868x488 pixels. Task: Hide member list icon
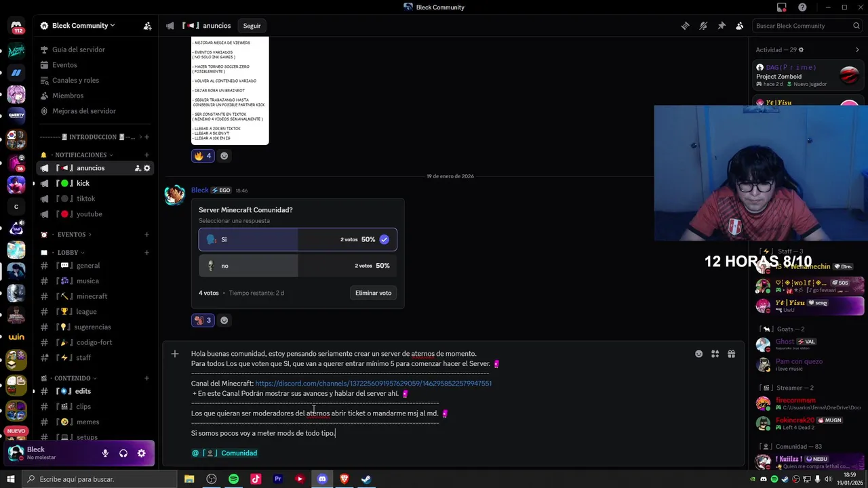coord(740,26)
